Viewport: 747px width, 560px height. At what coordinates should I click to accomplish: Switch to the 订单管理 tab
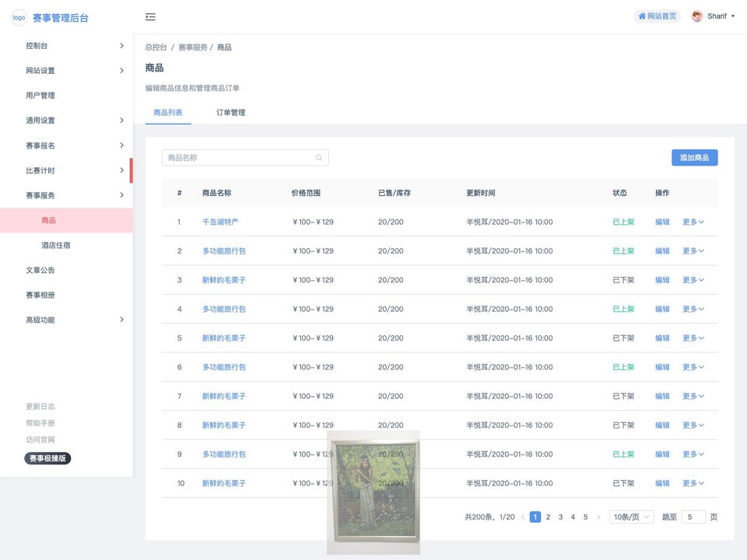230,113
